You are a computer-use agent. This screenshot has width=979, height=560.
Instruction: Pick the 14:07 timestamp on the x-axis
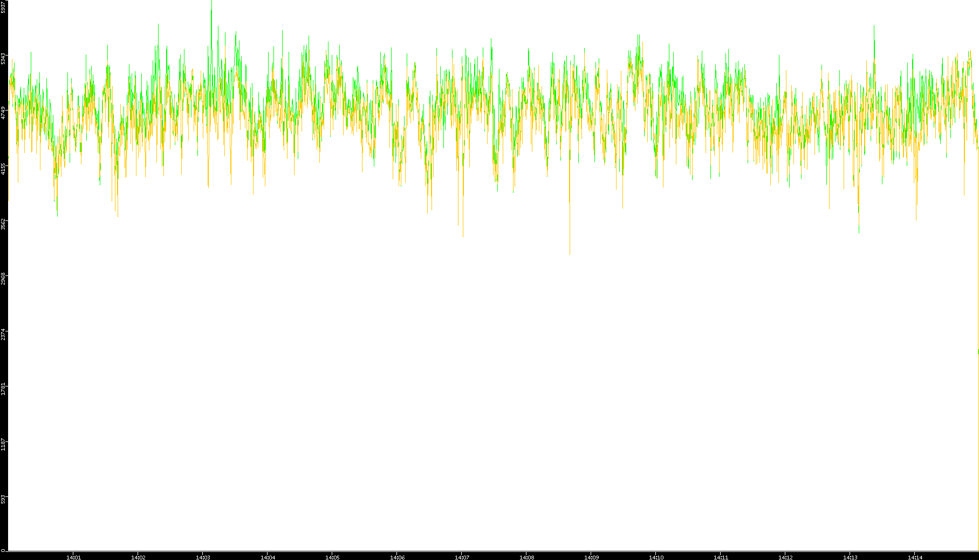point(462,557)
